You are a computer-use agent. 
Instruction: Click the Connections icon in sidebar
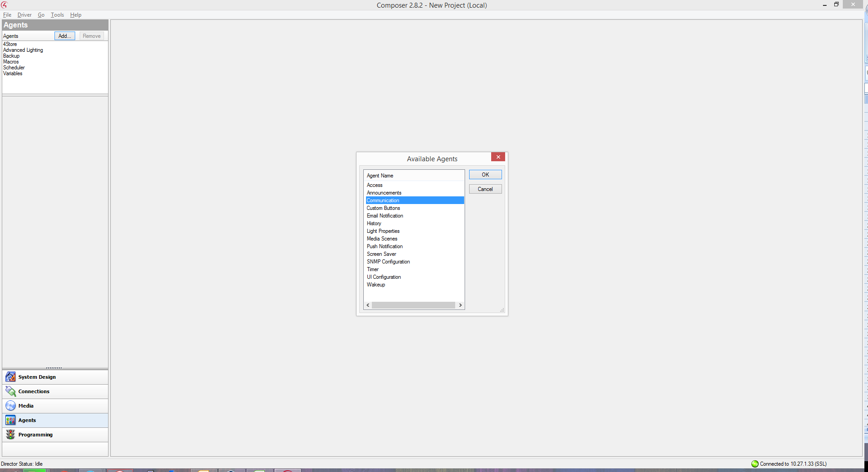click(10, 391)
